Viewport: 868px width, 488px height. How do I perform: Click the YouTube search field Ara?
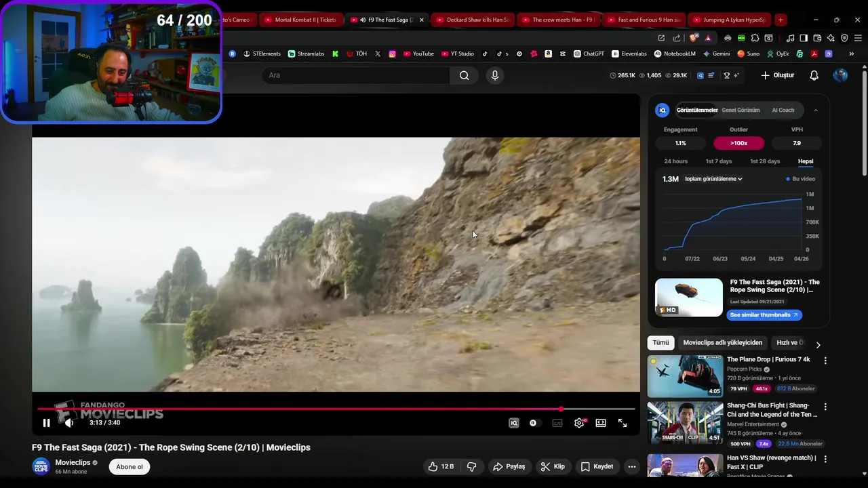click(x=356, y=75)
